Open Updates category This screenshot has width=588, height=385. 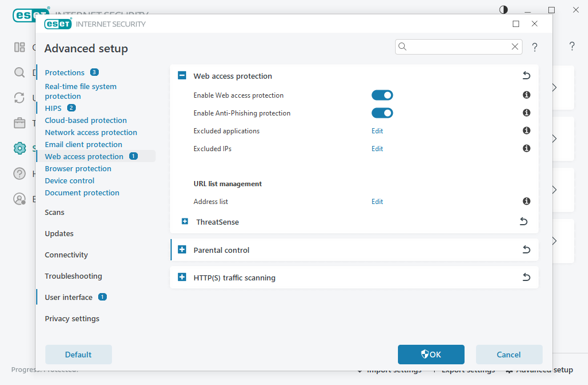(x=59, y=233)
